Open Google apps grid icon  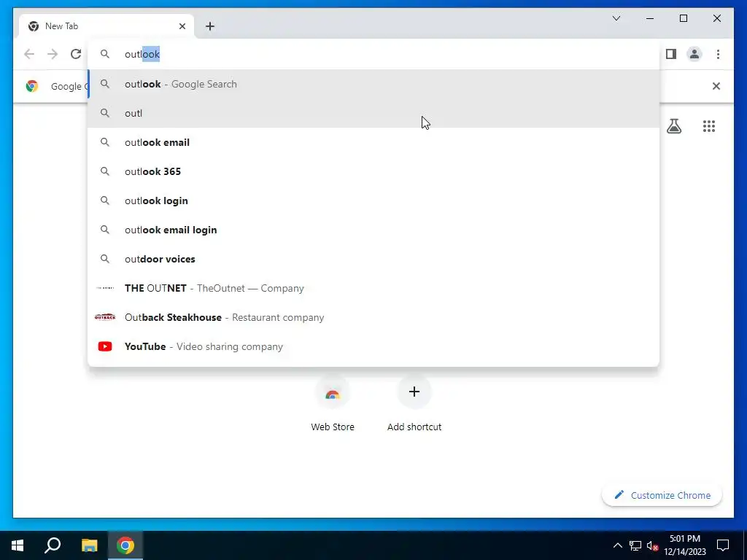click(709, 126)
